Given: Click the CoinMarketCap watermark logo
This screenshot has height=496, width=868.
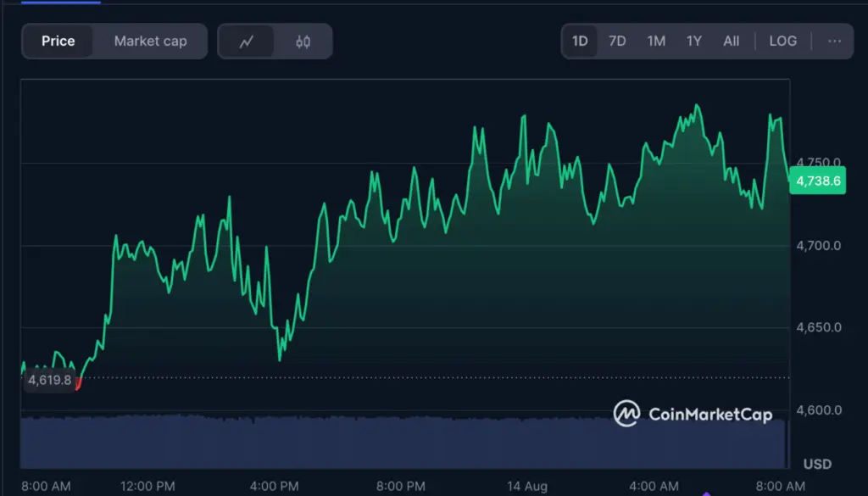Looking at the screenshot, I should pyautogui.click(x=626, y=415).
